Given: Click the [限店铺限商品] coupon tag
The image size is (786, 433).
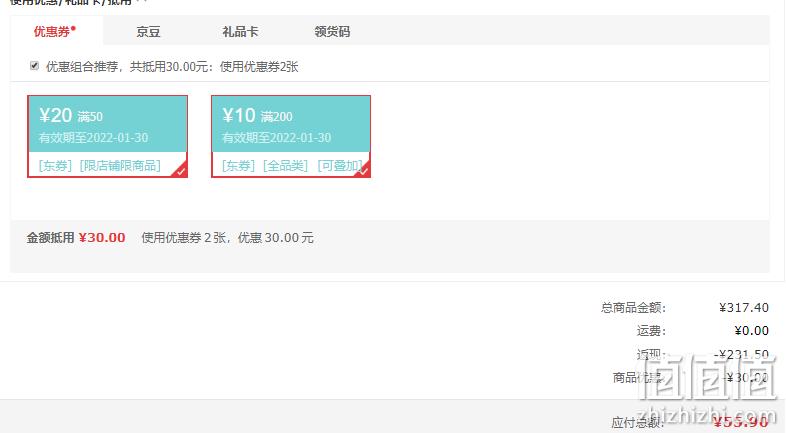Looking at the screenshot, I should click(x=120, y=165).
